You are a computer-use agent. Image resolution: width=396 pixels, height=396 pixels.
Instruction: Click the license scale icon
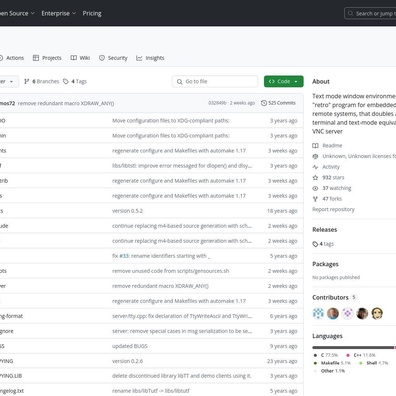(315, 156)
